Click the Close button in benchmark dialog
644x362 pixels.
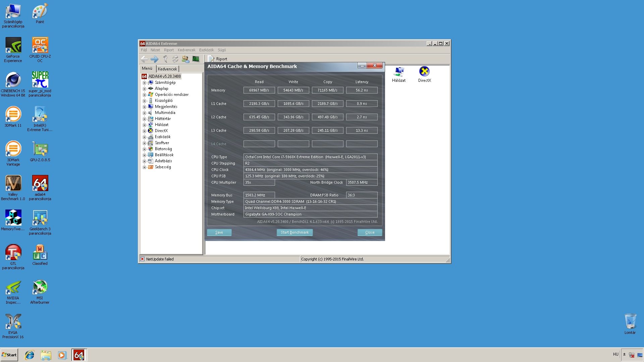pos(370,232)
